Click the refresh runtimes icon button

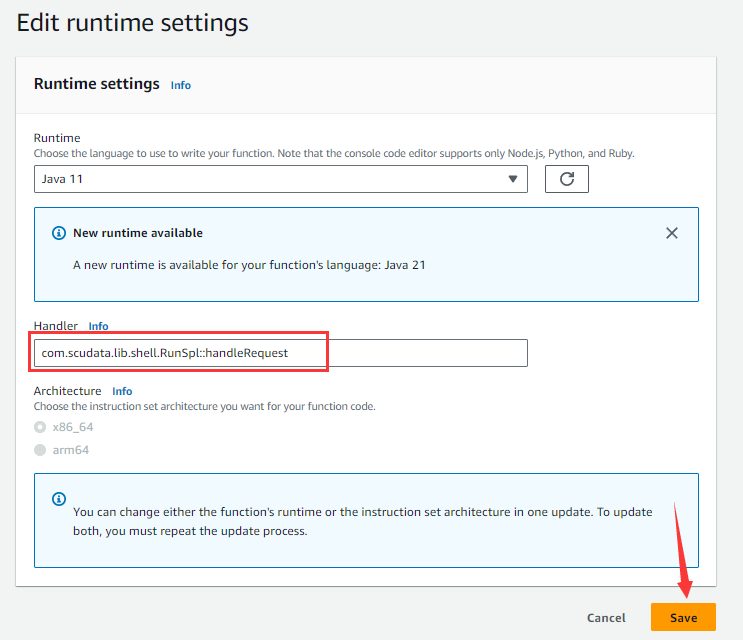click(566, 179)
